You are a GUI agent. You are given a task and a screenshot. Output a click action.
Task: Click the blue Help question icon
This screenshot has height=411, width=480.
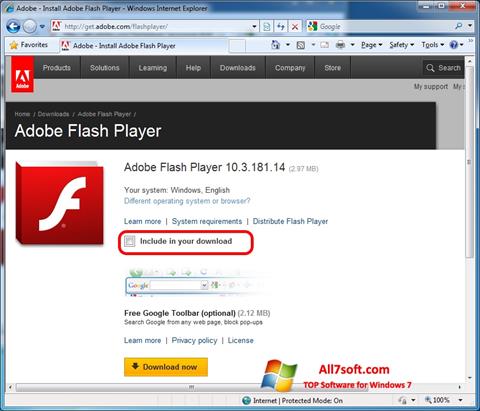click(x=453, y=45)
